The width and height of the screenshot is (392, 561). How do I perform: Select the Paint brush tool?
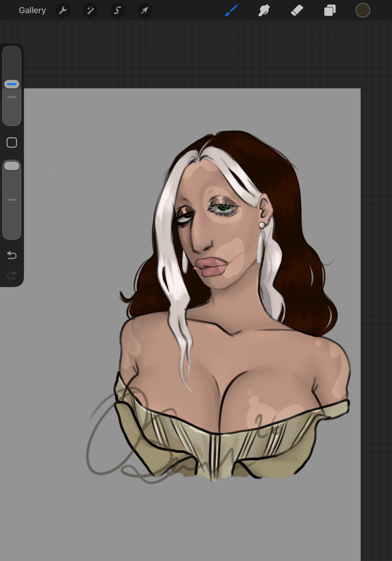coord(231,11)
